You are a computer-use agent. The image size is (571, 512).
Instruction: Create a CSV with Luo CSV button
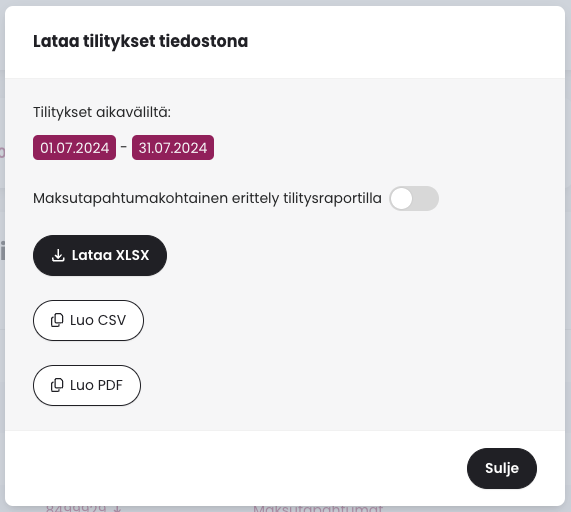point(88,320)
